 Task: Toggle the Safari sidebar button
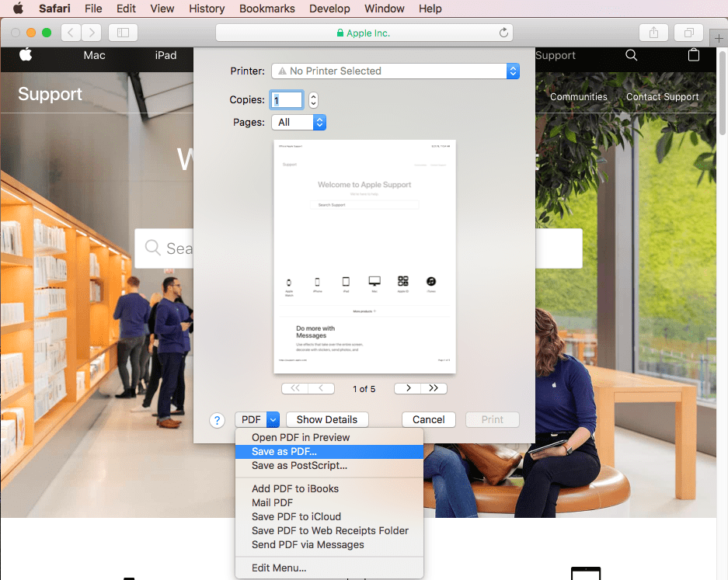click(x=123, y=33)
